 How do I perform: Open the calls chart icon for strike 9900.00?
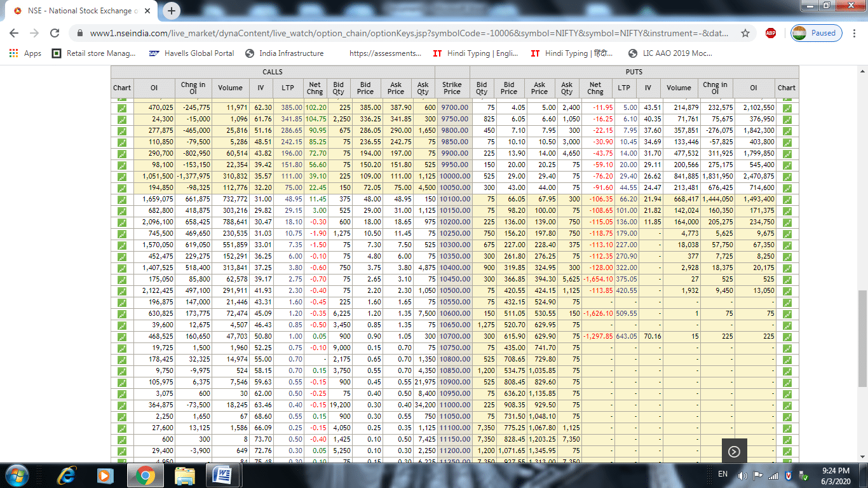122,154
